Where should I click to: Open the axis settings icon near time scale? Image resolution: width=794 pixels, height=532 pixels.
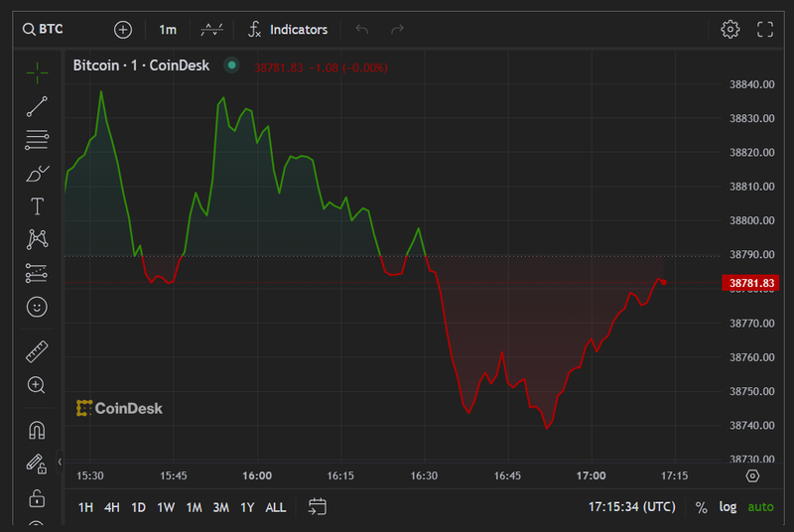(752, 475)
